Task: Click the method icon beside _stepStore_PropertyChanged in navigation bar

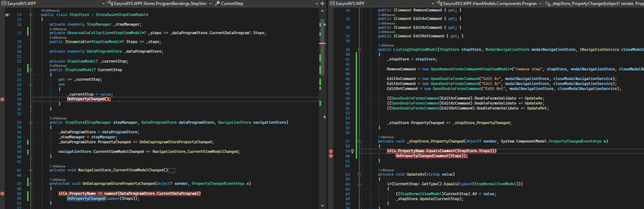Action: [547, 4]
